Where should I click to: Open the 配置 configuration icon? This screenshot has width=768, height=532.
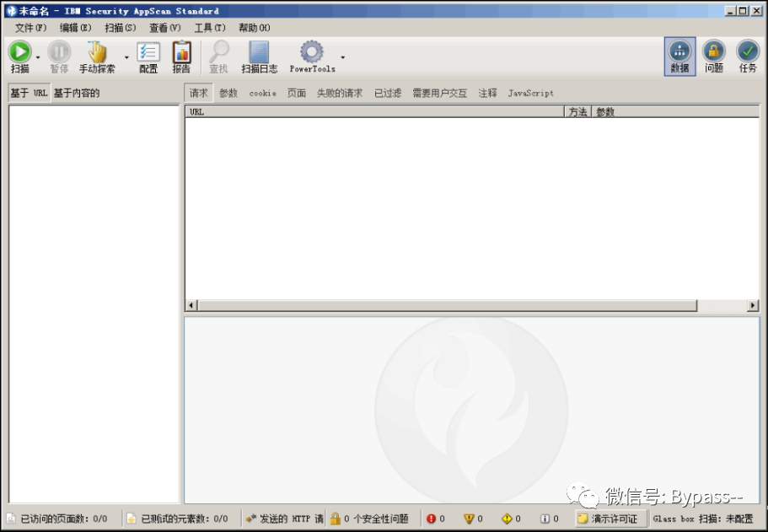click(148, 52)
